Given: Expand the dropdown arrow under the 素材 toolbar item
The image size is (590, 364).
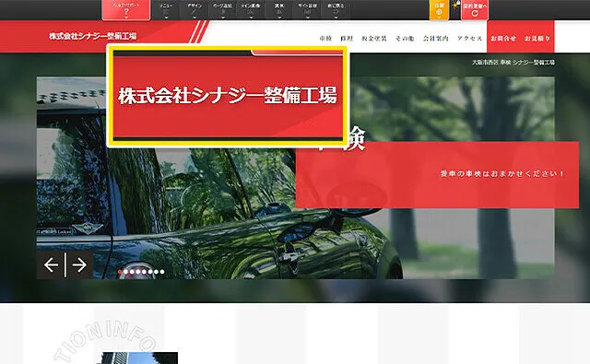Looking at the screenshot, I should tap(279, 17).
